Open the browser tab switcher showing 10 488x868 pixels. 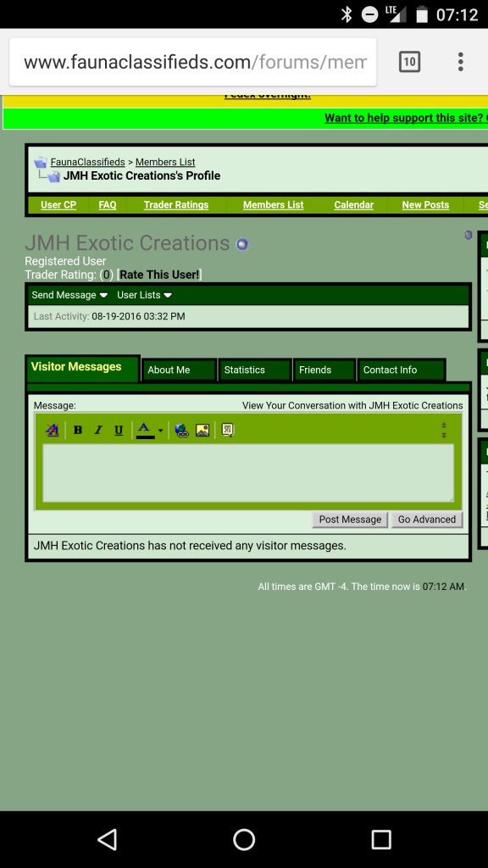click(409, 61)
